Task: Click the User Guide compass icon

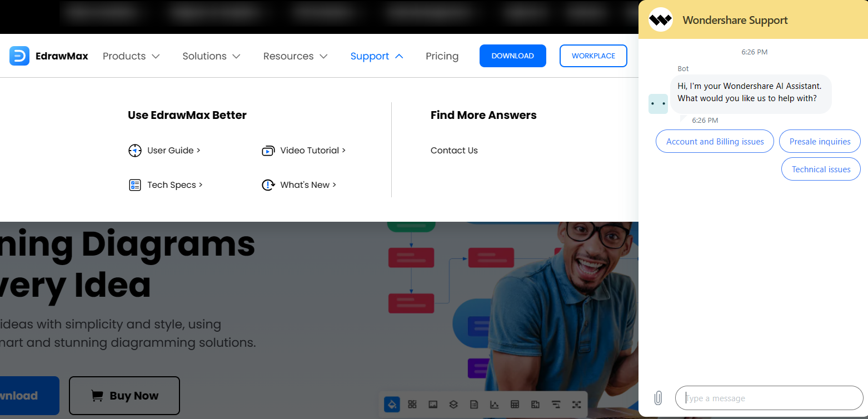Action: point(135,151)
